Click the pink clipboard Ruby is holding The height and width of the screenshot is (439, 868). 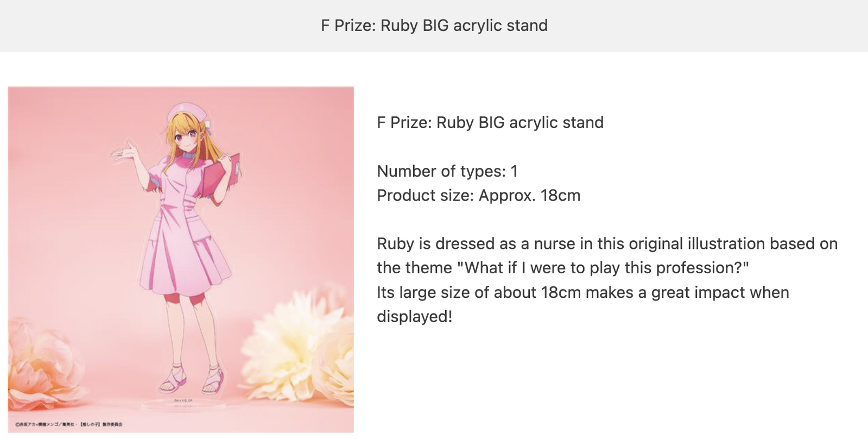[221, 174]
